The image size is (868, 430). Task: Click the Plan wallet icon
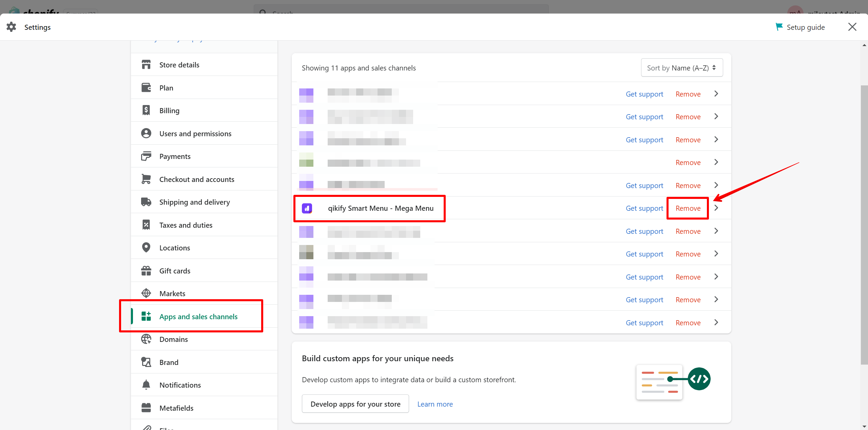[x=146, y=88]
